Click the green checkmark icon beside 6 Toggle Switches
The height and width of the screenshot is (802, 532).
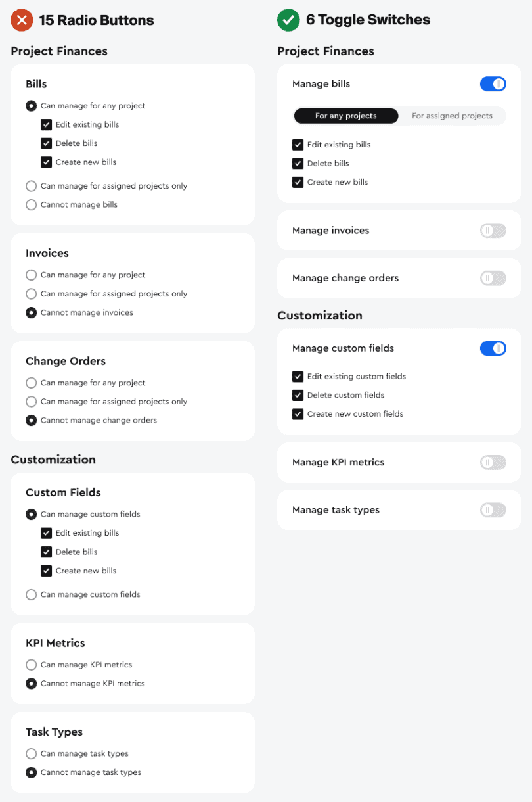(x=288, y=20)
